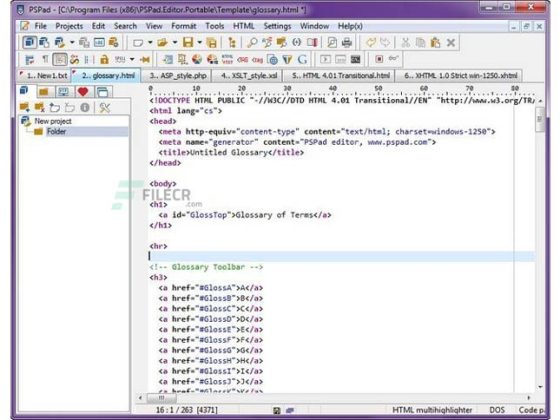Open the command line console icon
The height and width of the screenshot is (420, 560).
(x=355, y=59)
